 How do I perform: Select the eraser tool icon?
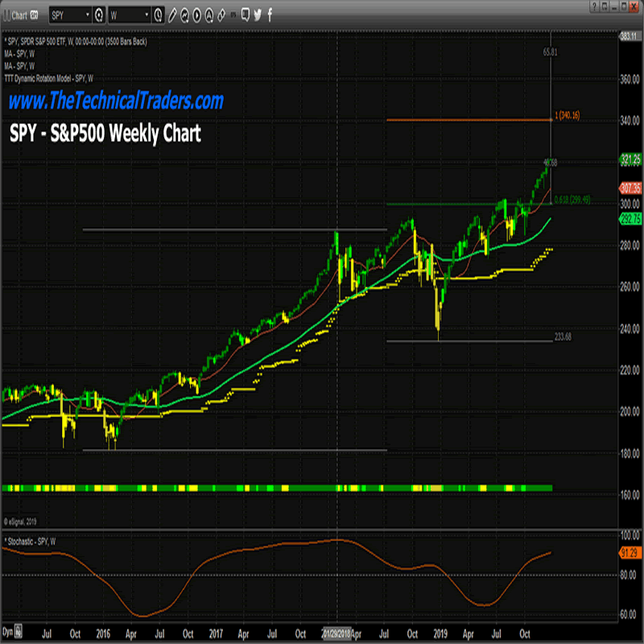[221, 15]
